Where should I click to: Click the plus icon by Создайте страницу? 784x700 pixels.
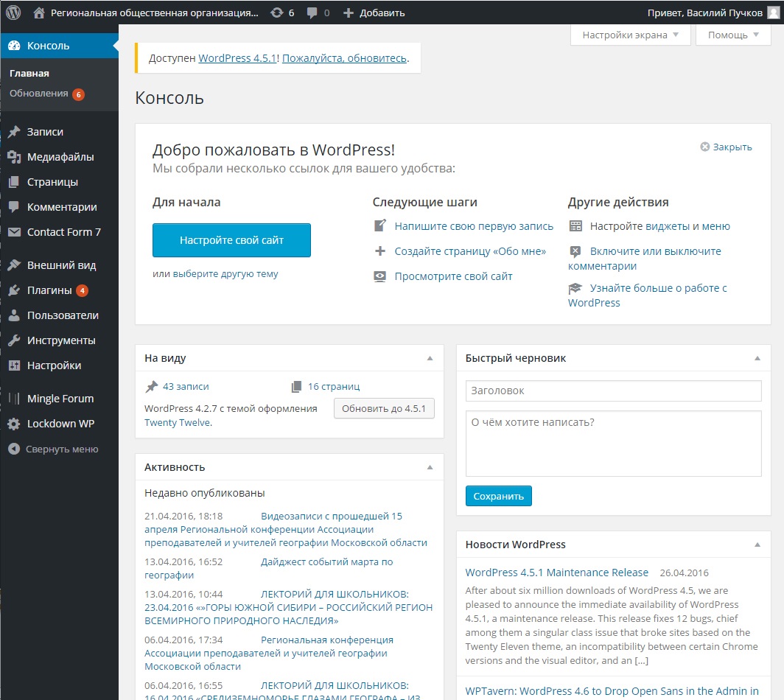(x=380, y=251)
